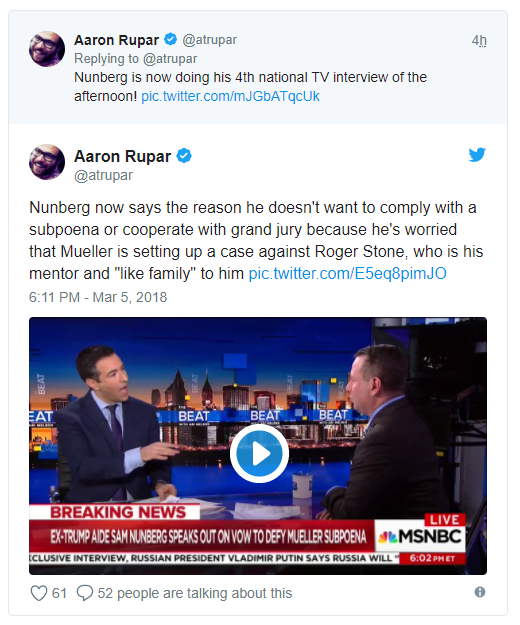Open link pic.twitter.com/mJGbATqcUk
Viewport: 520px width, 625px height.
(x=230, y=96)
